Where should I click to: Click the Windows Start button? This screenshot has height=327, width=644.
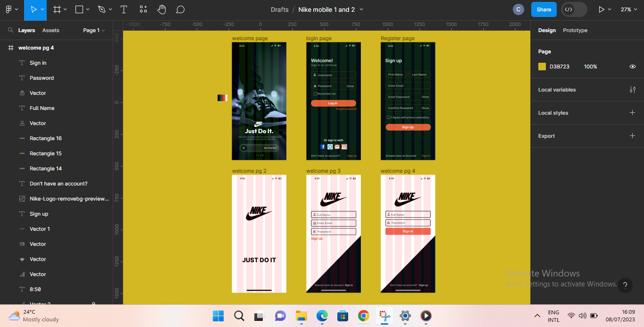tap(218, 316)
